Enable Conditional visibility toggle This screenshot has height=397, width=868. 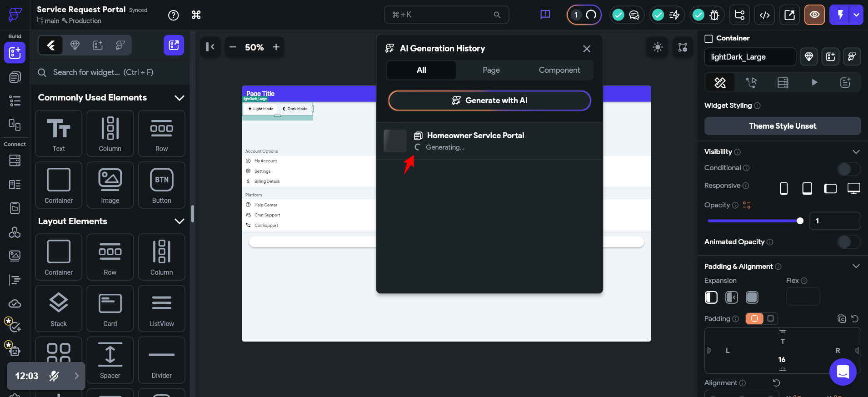(x=848, y=169)
